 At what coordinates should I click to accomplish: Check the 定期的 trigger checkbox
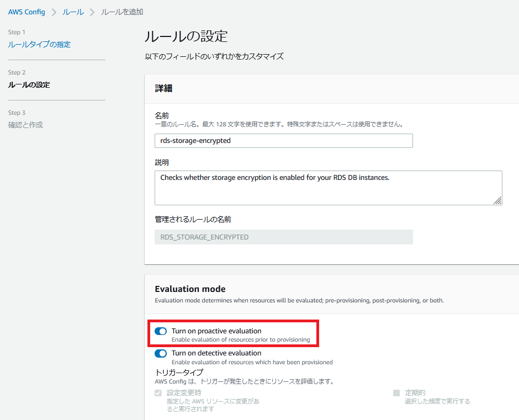tap(396, 393)
